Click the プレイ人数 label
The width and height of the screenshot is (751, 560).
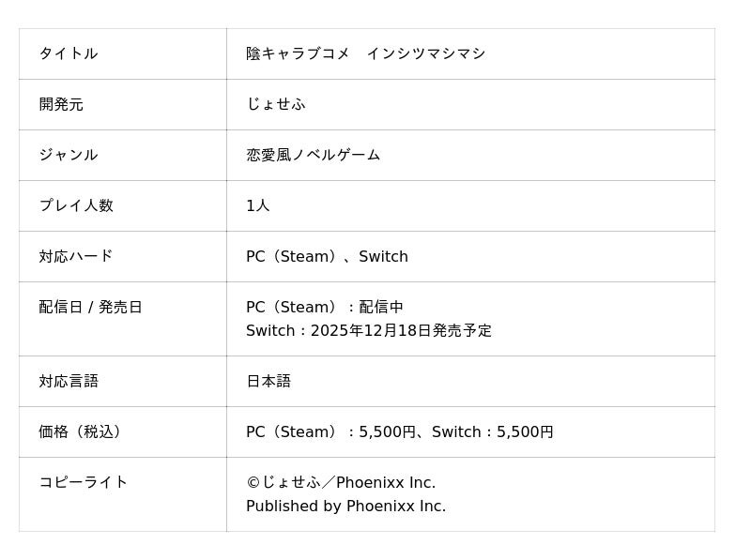(76, 205)
